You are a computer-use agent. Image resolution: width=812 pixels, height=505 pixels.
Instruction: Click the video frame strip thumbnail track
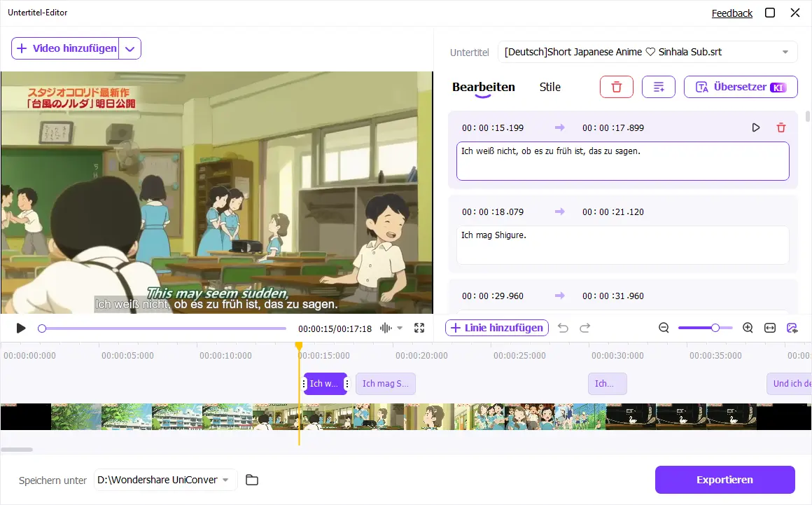(406, 417)
